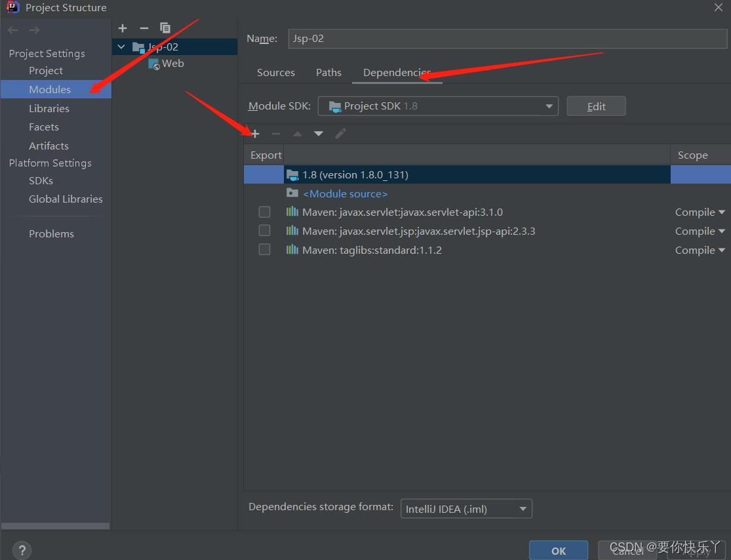Add a new module with plus icon
This screenshot has width=731, height=560.
click(123, 28)
